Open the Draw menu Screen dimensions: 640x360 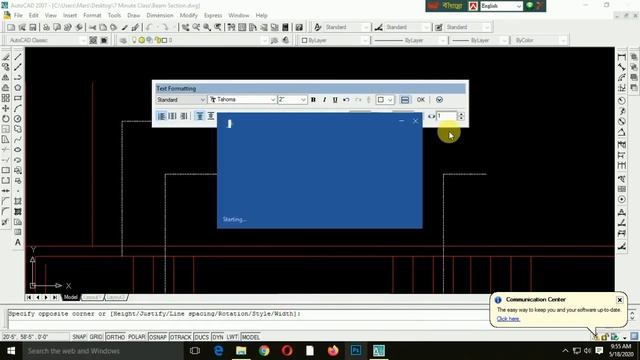coord(133,15)
